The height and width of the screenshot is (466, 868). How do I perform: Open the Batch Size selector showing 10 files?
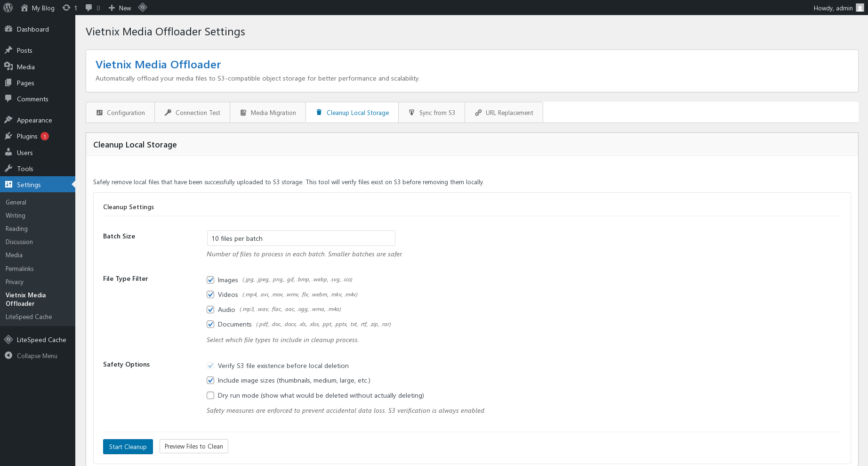[x=301, y=238]
